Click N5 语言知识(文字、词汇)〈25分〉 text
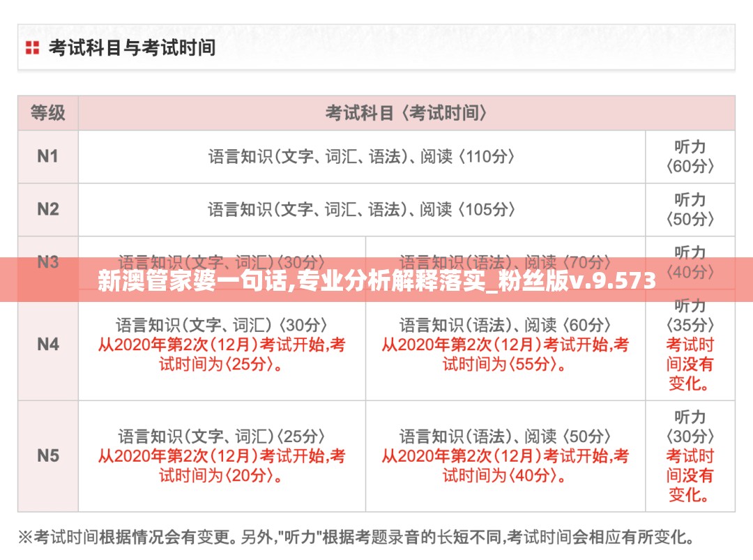Screen dimensions: 753x560 [x=222, y=437]
